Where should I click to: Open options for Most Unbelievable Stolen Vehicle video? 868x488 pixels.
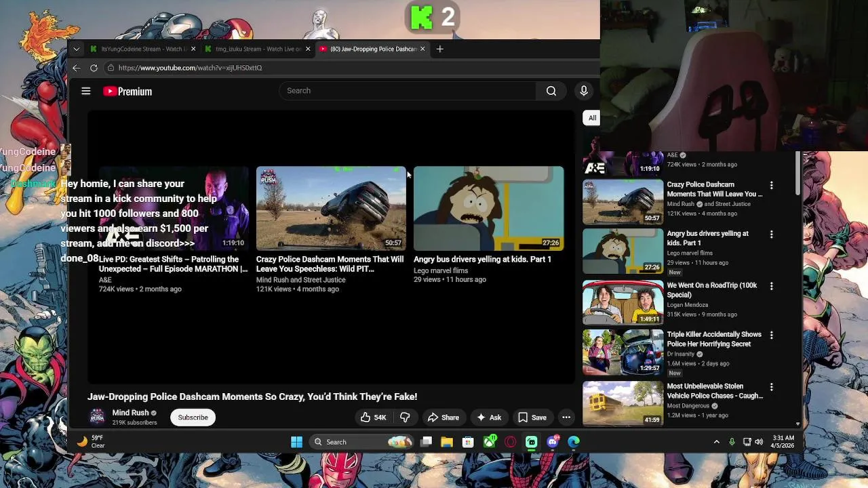coord(771,387)
